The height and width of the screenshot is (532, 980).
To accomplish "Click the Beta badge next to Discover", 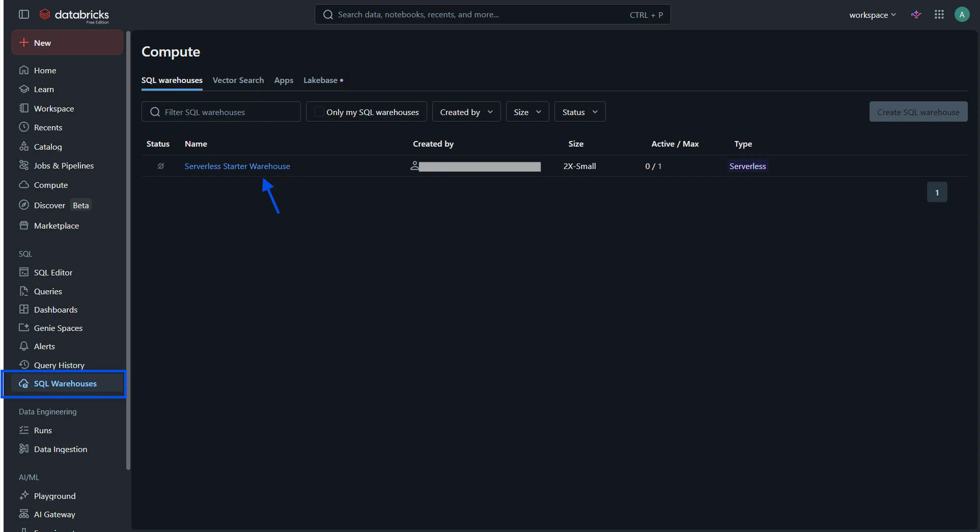I will [81, 205].
